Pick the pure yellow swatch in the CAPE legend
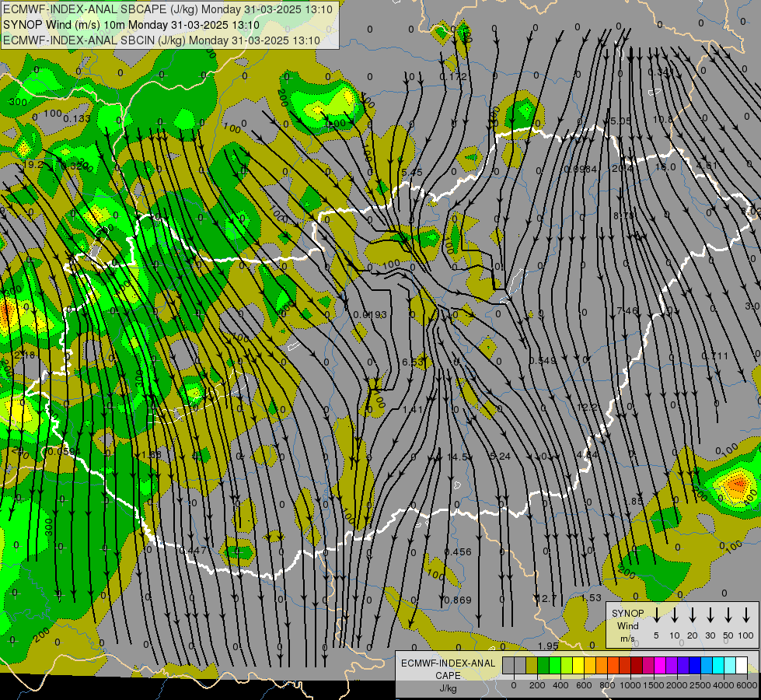The width and height of the screenshot is (761, 700). [578, 665]
